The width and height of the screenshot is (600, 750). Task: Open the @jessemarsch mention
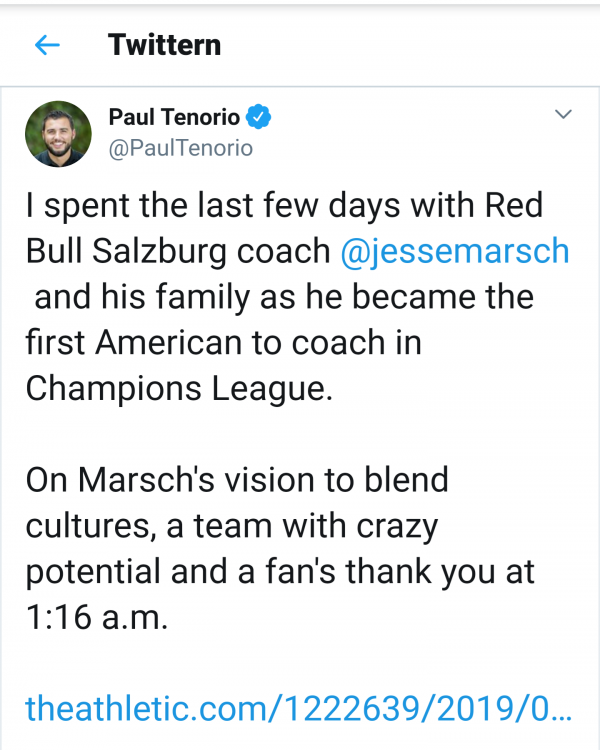455,251
